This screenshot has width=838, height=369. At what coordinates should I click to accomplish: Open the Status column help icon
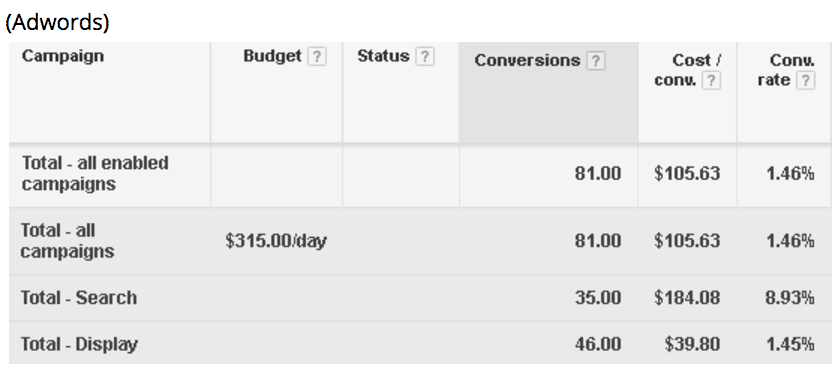[424, 56]
